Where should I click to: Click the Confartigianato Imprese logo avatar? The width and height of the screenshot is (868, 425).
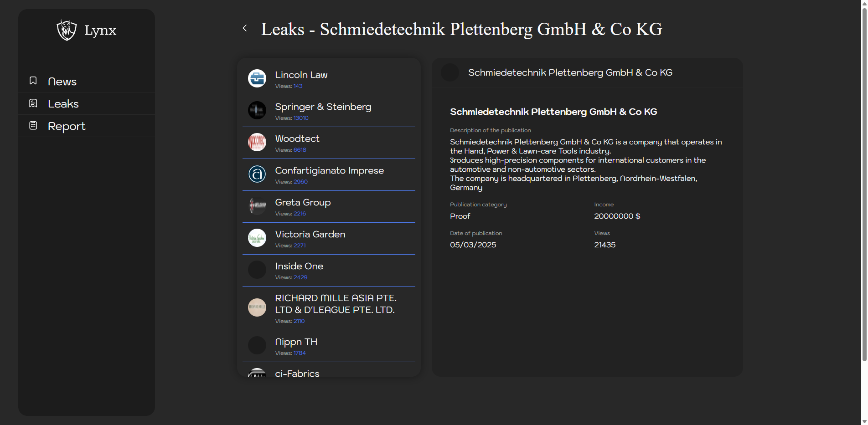click(257, 174)
